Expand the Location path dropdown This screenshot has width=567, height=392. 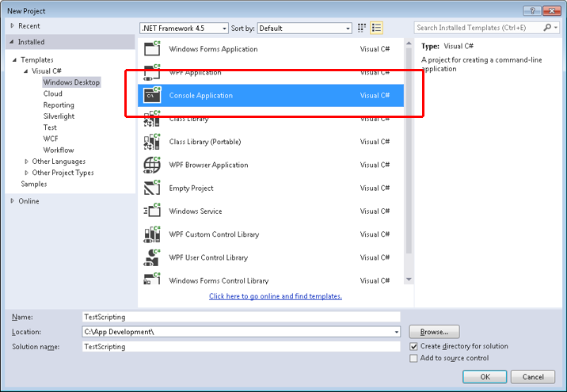coord(396,332)
